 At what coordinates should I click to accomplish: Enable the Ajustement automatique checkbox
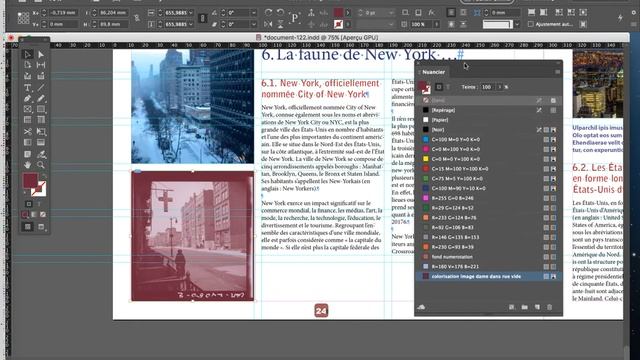pos(531,24)
